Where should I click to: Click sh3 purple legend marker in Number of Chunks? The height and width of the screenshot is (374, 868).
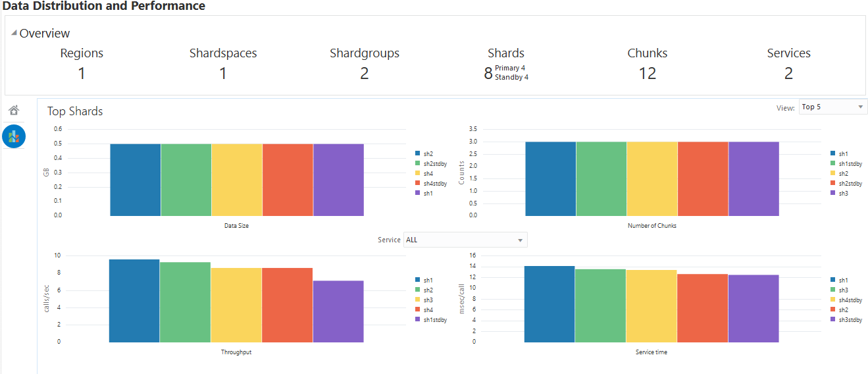pos(832,193)
